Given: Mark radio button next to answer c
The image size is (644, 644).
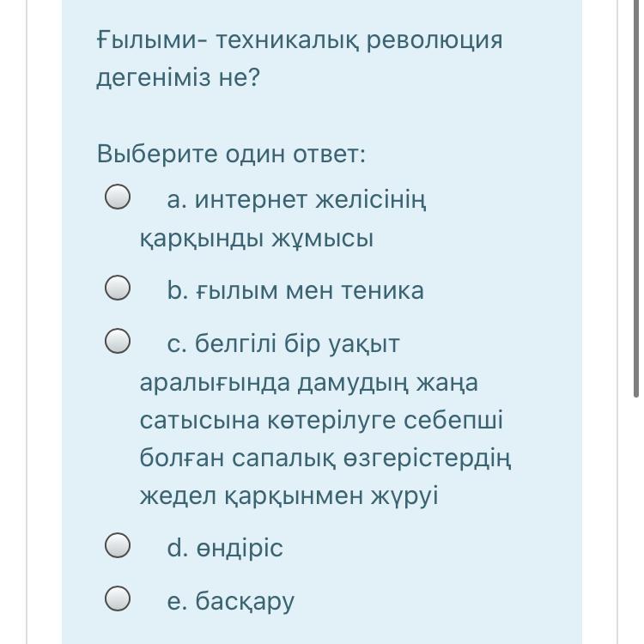Looking at the screenshot, I should [x=118, y=341].
